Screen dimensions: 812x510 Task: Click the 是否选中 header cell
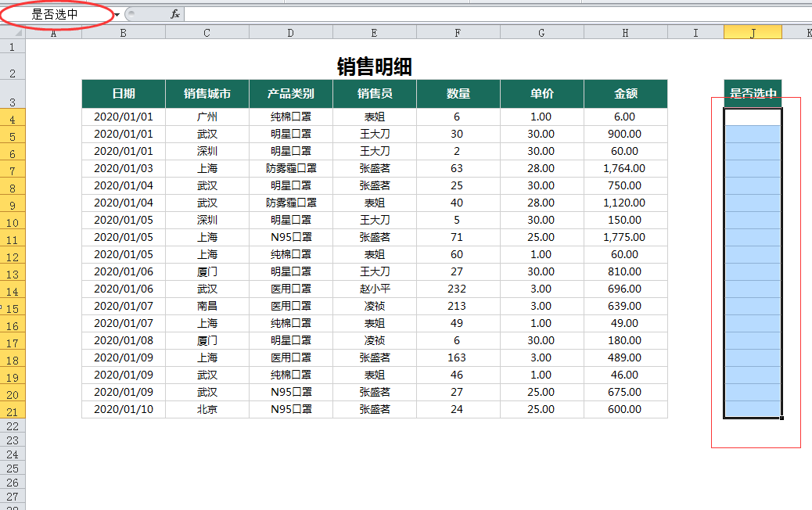point(753,94)
